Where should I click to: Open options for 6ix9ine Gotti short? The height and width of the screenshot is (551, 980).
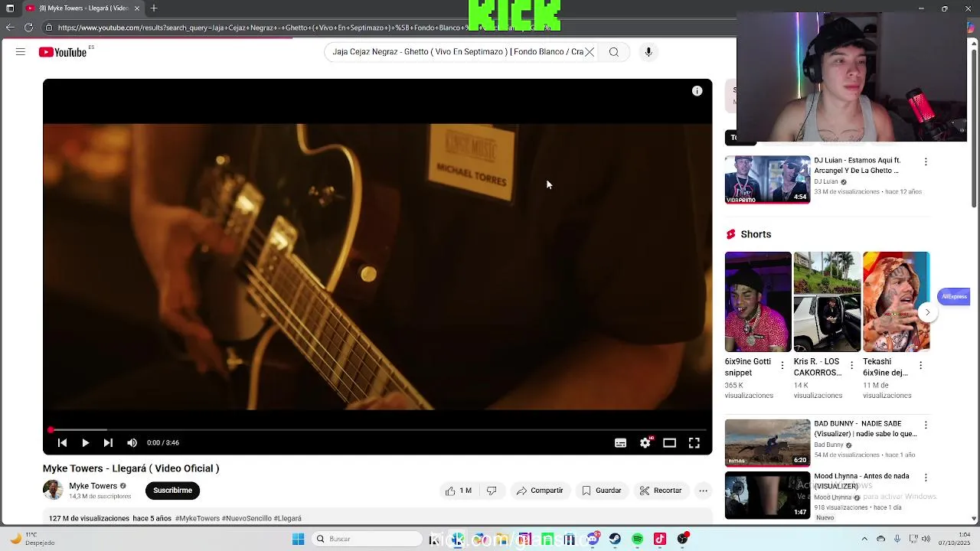click(782, 366)
